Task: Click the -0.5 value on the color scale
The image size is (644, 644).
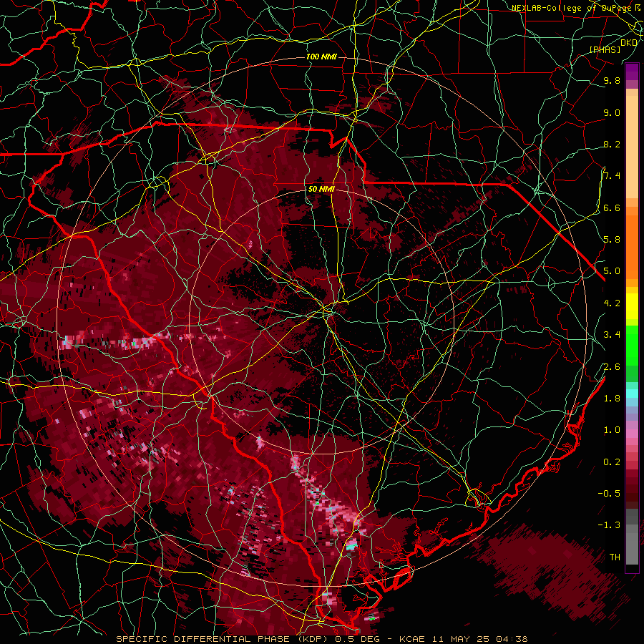Action: pyautogui.click(x=609, y=494)
